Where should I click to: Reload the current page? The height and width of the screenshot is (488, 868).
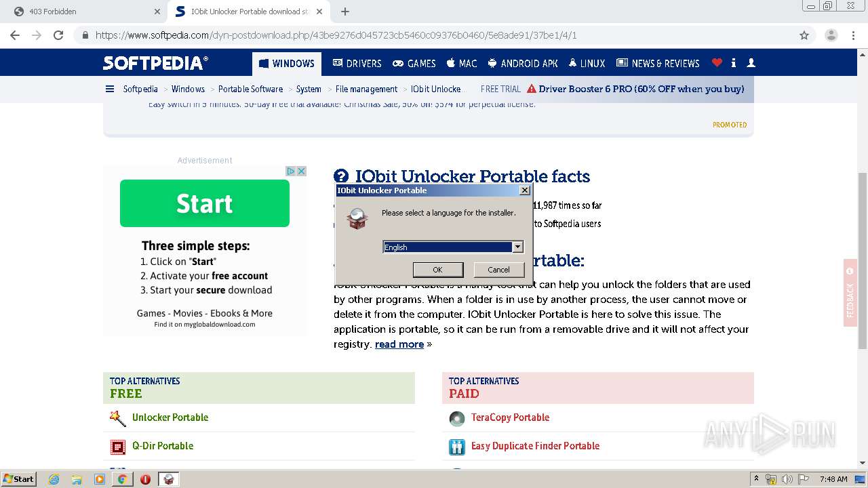tap(58, 35)
